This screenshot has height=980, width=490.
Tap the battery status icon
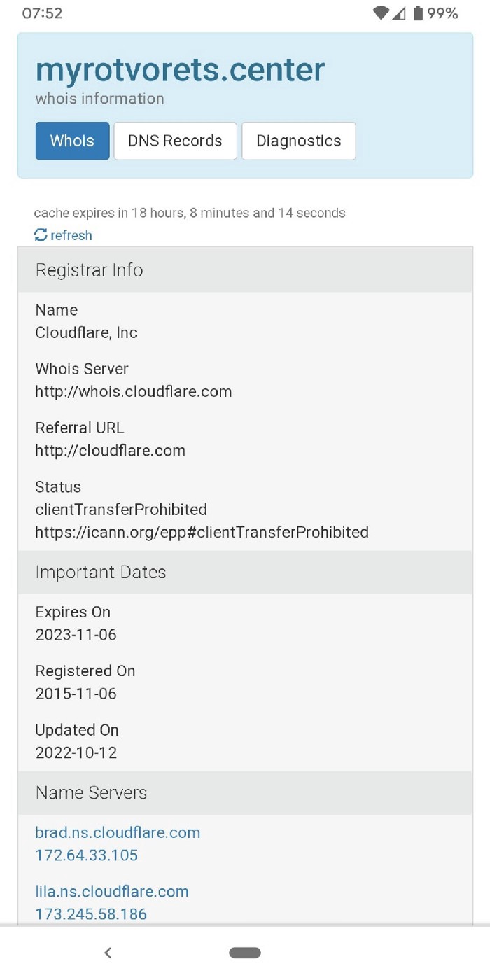[419, 13]
